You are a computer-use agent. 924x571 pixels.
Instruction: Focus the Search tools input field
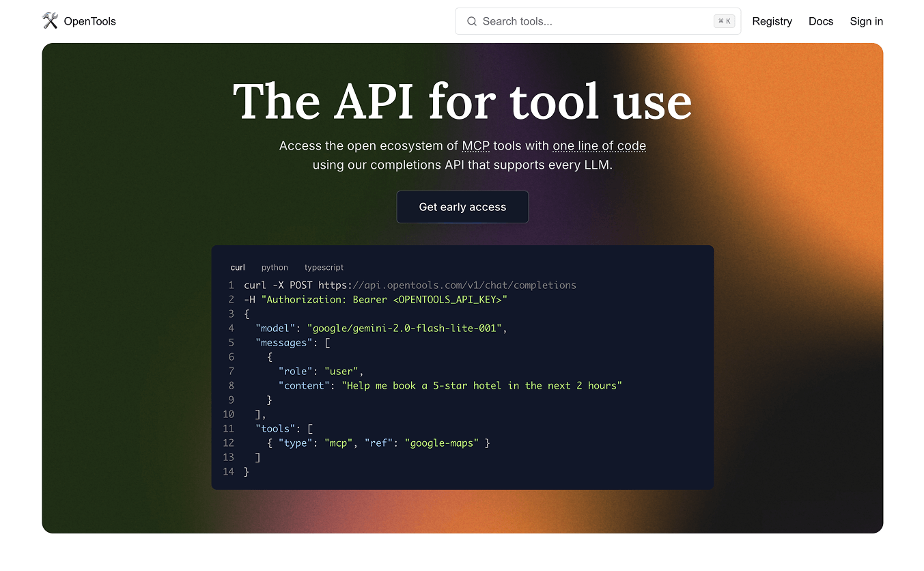tap(594, 21)
